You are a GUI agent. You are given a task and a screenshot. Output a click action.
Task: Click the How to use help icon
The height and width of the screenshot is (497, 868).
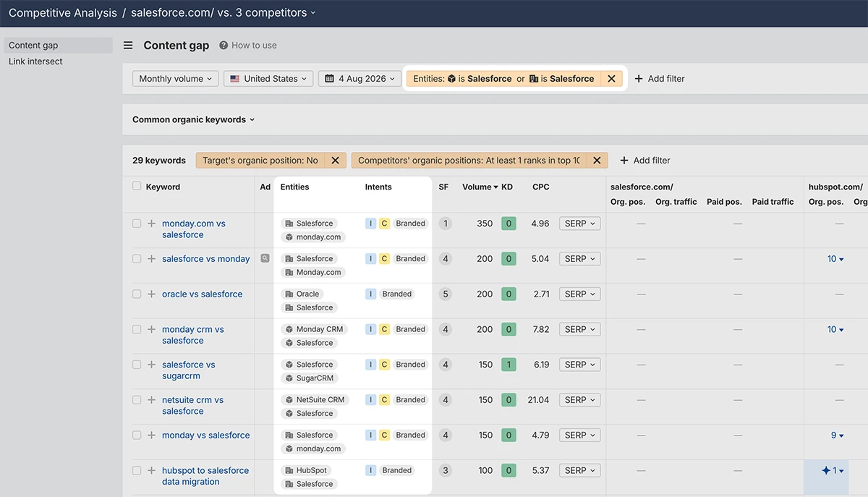(224, 45)
